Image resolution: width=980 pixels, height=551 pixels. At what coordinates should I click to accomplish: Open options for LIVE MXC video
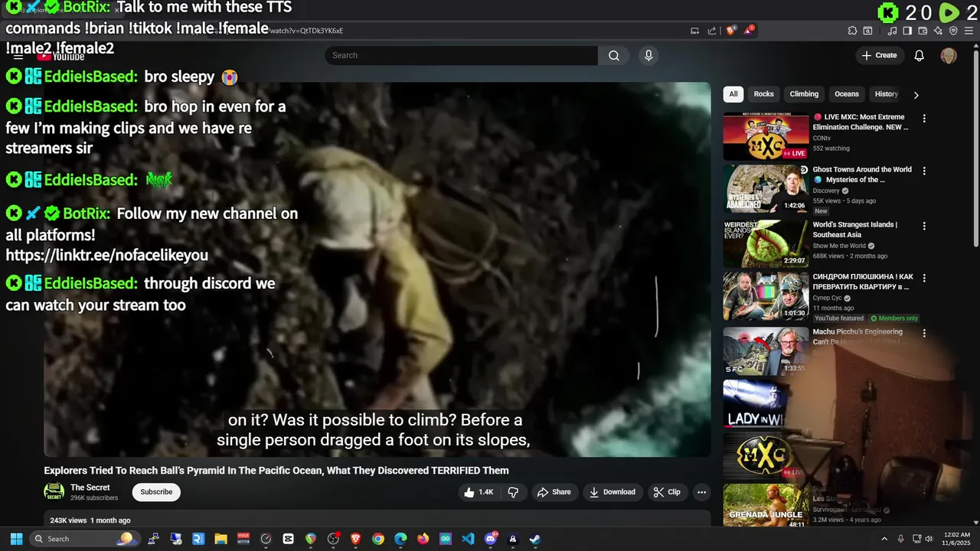click(x=924, y=119)
